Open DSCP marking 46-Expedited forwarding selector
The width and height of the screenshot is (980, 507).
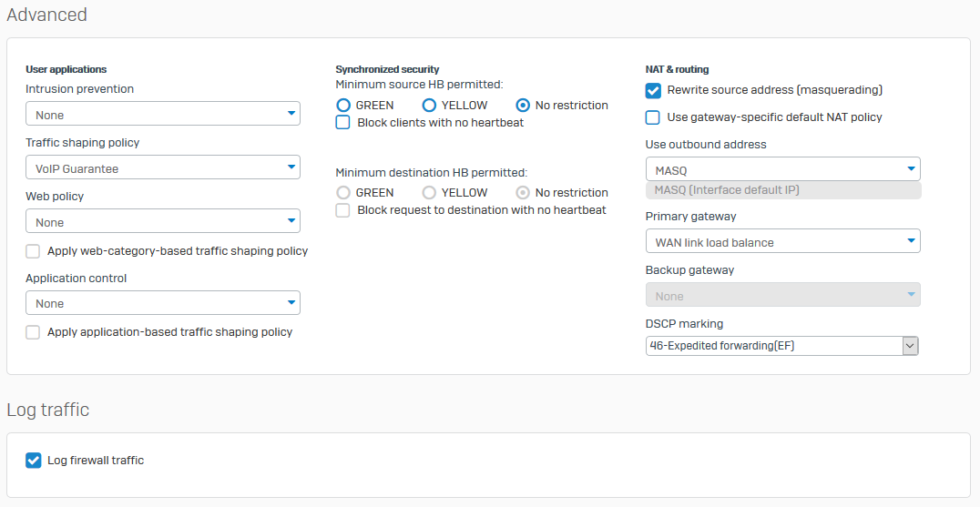coord(781,345)
